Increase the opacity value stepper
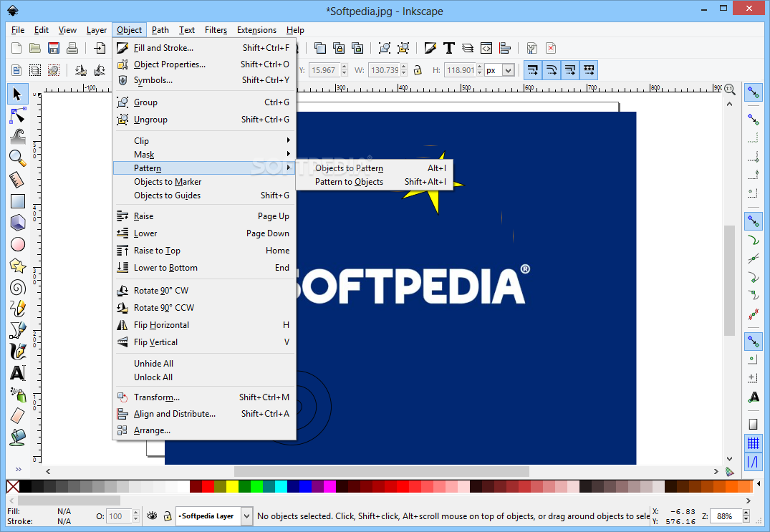Viewport: 770px width, 532px height. [x=136, y=513]
